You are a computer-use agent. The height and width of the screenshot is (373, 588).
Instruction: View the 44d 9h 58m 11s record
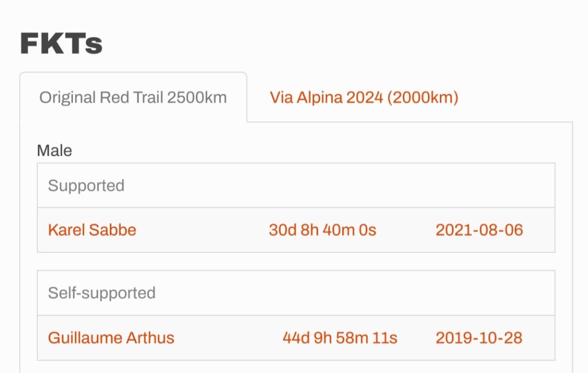pyautogui.click(x=339, y=337)
